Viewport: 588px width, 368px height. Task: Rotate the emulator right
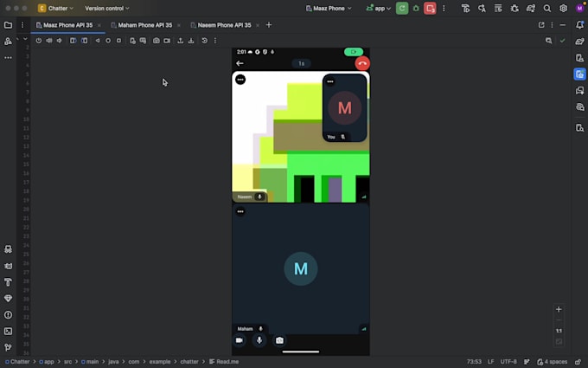click(85, 41)
